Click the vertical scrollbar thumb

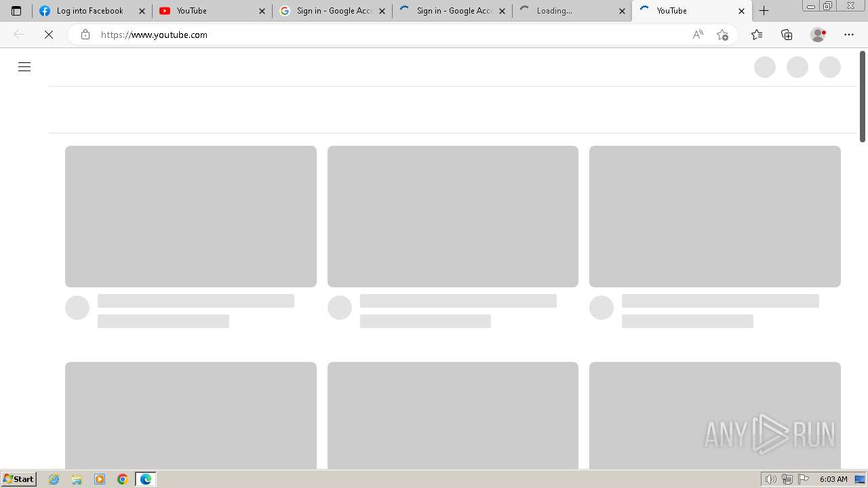(863, 96)
